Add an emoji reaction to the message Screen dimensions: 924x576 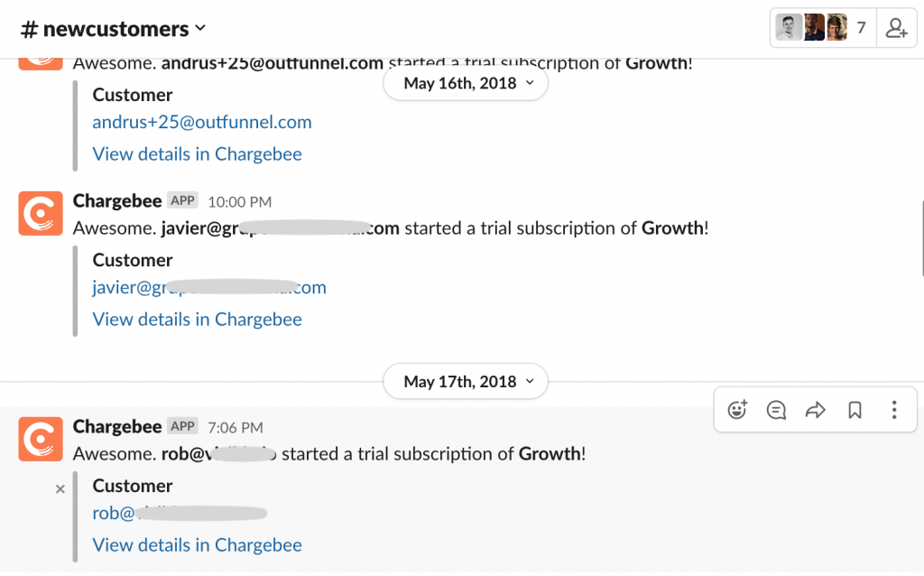(737, 410)
